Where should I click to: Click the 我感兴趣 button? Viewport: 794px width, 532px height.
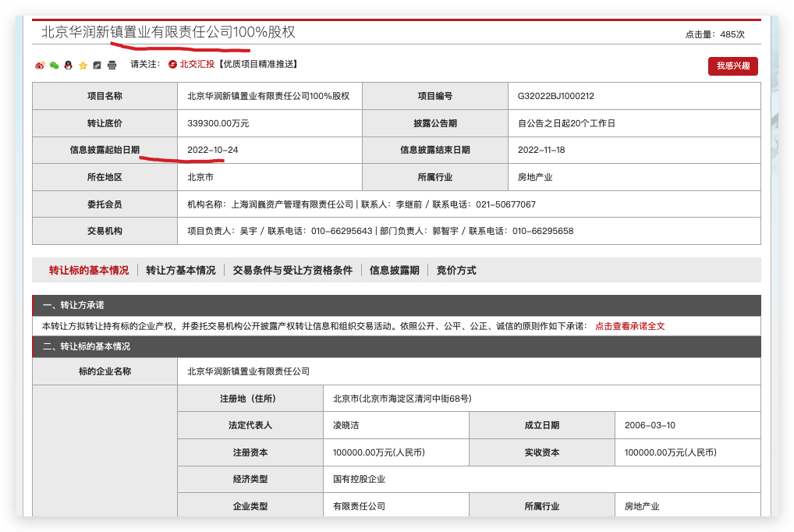click(x=732, y=66)
